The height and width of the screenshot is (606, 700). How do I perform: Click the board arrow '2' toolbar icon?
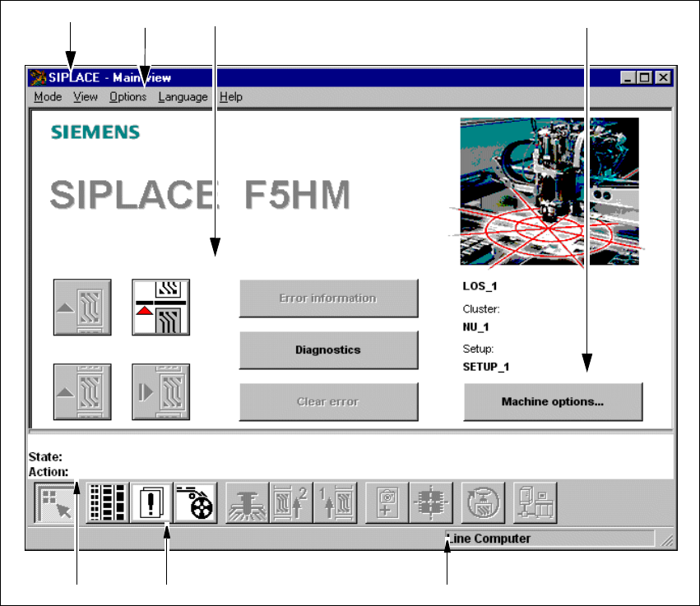tap(291, 502)
